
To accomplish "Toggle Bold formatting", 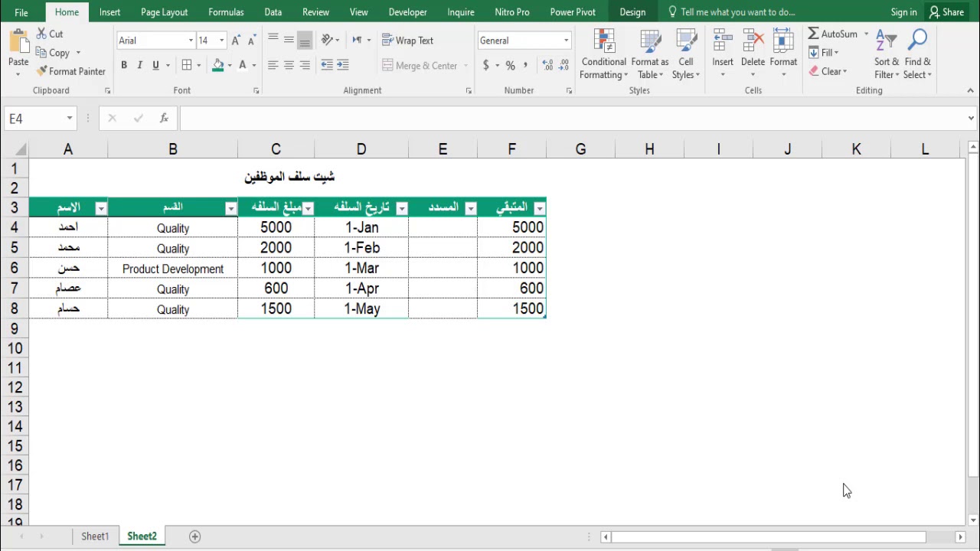I will [124, 65].
